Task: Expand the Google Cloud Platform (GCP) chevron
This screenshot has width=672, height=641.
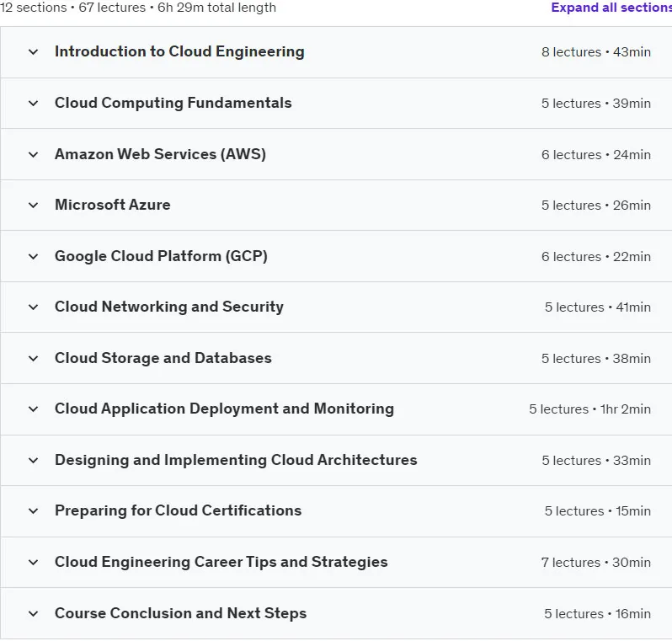Action: (33, 256)
